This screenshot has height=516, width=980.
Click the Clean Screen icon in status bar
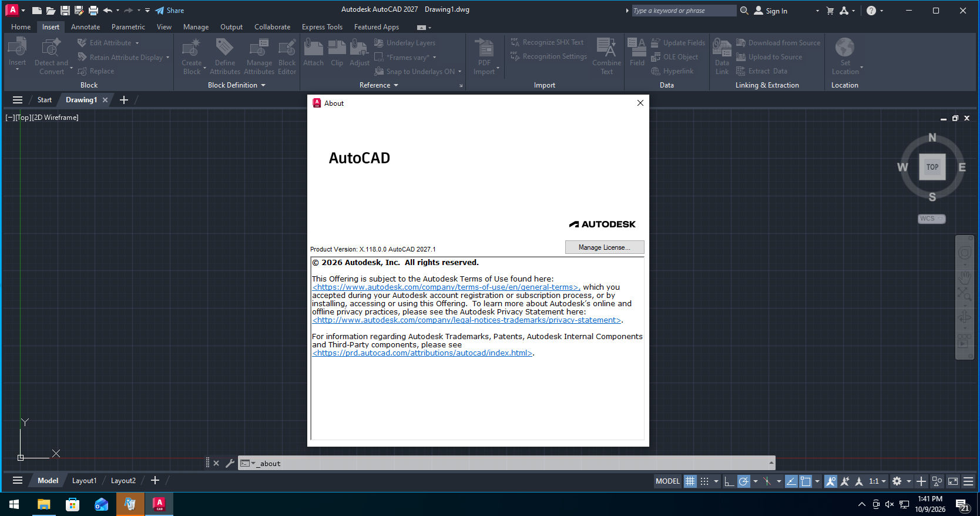tap(953, 481)
